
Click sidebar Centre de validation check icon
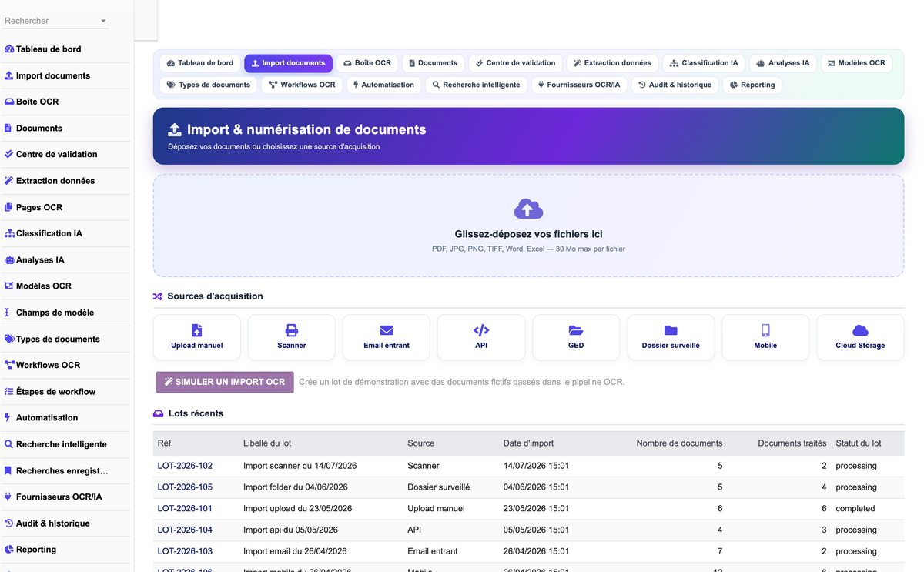coord(9,154)
